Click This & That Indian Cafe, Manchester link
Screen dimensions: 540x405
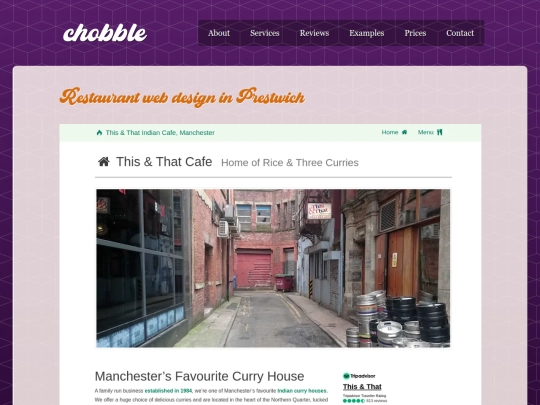pos(160,133)
